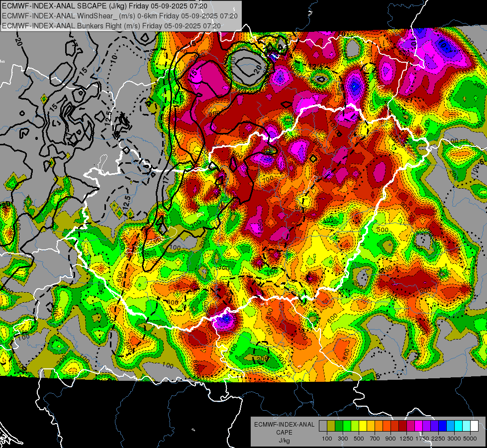The height and width of the screenshot is (448, 487).
Task: Click the orange legend swatch after 700
Action: pos(379,426)
